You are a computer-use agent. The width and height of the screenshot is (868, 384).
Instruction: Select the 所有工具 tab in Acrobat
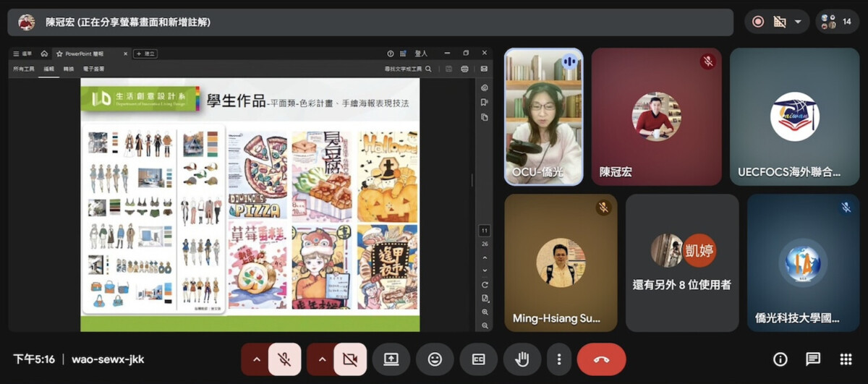tap(24, 69)
